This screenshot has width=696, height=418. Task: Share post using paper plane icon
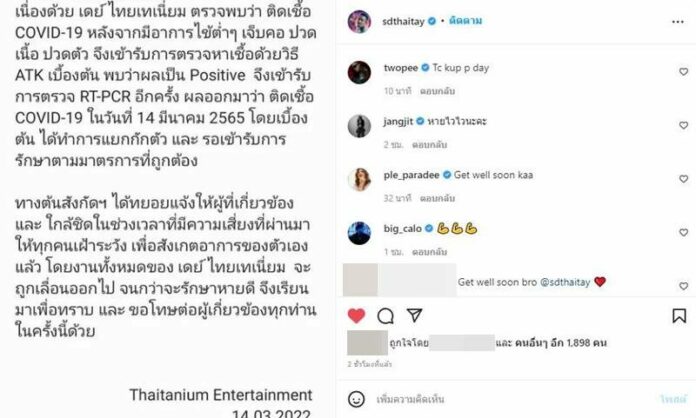[x=414, y=315]
